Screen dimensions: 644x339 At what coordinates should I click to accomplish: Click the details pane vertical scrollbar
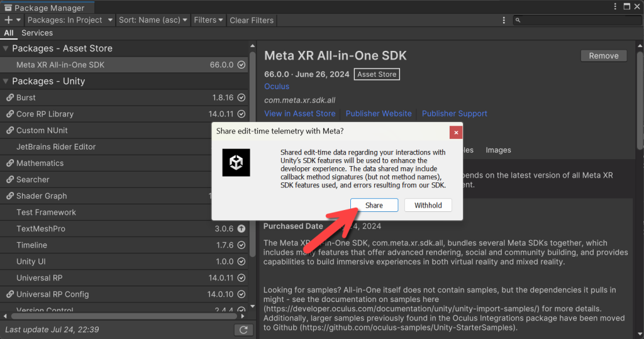640,100
